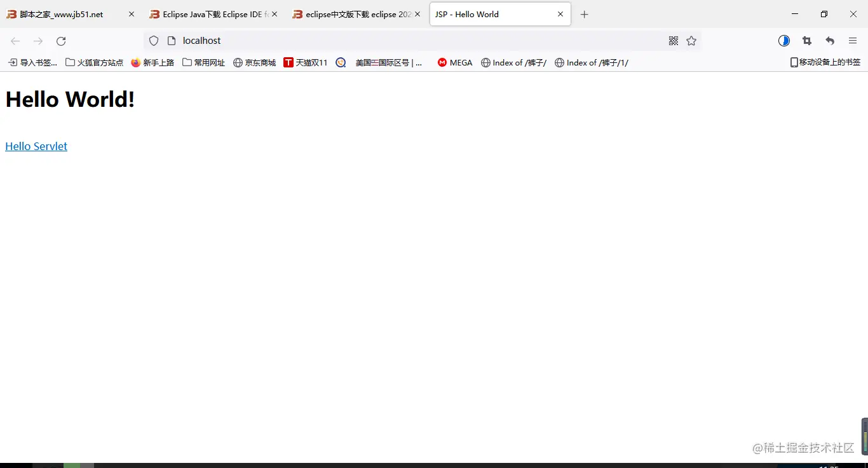Open the screenshot crop tool
This screenshot has width=868, height=468.
click(807, 41)
